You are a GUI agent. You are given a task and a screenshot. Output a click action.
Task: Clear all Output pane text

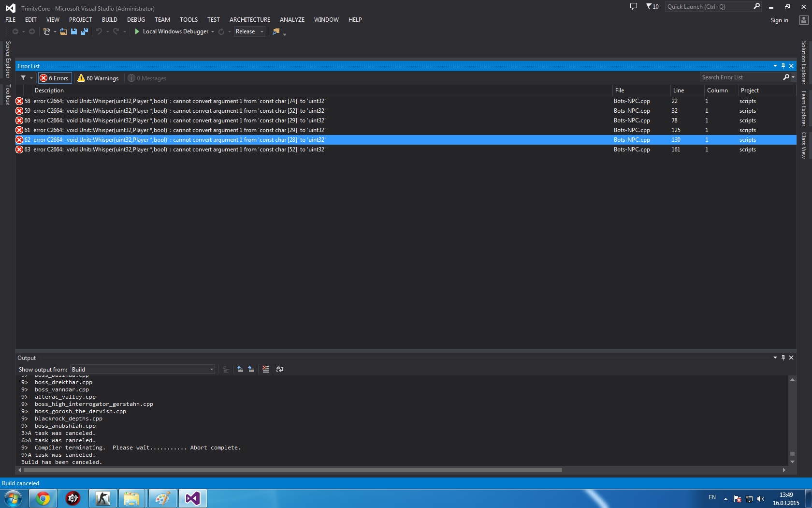(265, 369)
